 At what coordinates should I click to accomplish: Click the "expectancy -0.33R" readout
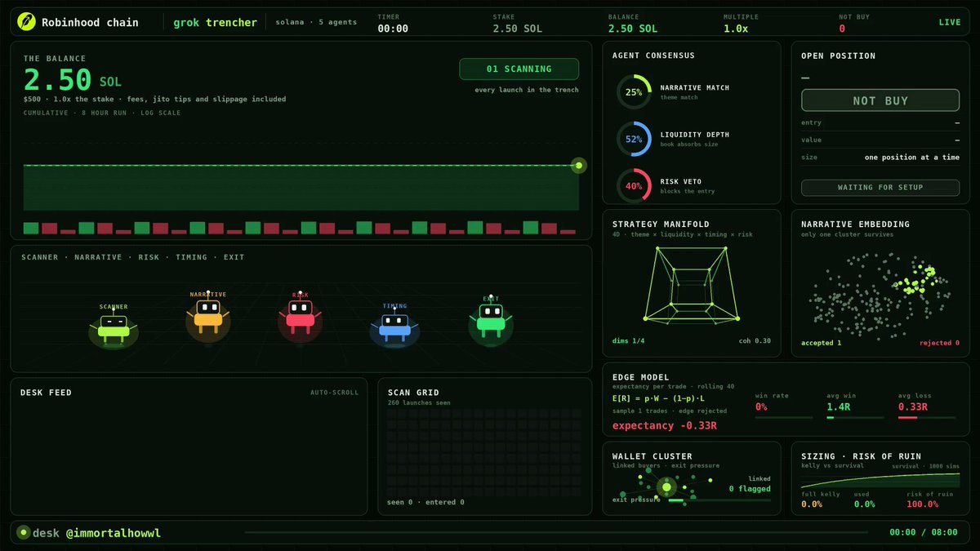(665, 425)
